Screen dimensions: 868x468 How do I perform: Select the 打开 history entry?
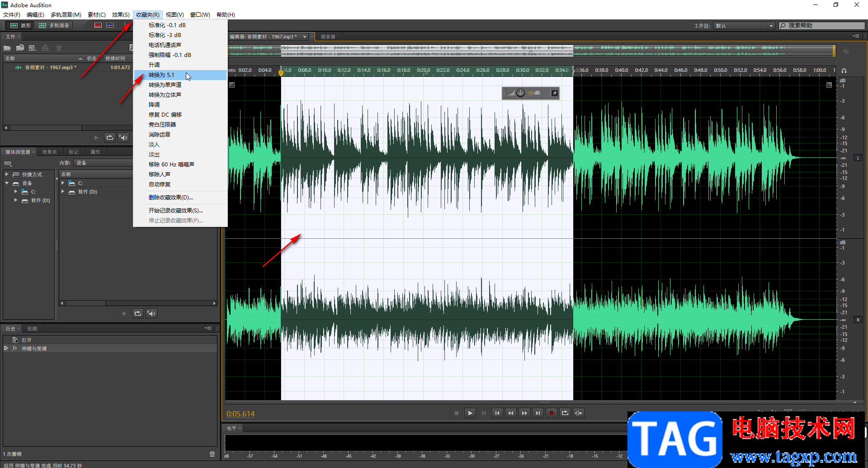110,340
